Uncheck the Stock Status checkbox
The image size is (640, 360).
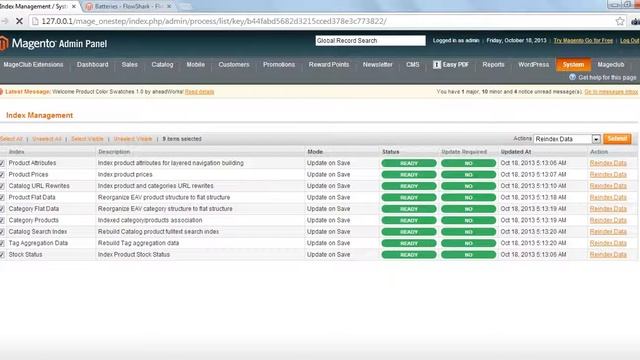point(2,255)
